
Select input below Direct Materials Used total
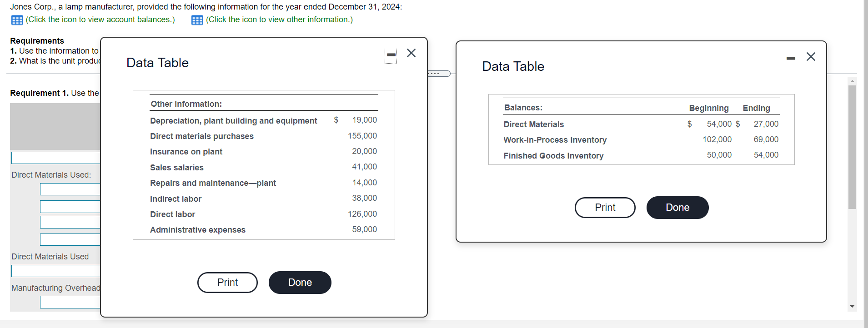pos(56,271)
